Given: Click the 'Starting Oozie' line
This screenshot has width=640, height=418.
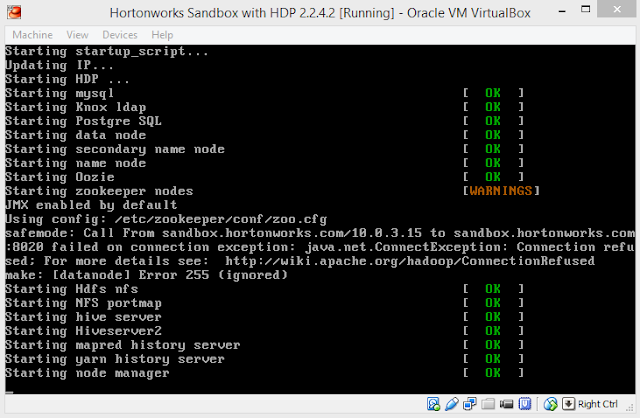Looking at the screenshot, I should point(60,177).
